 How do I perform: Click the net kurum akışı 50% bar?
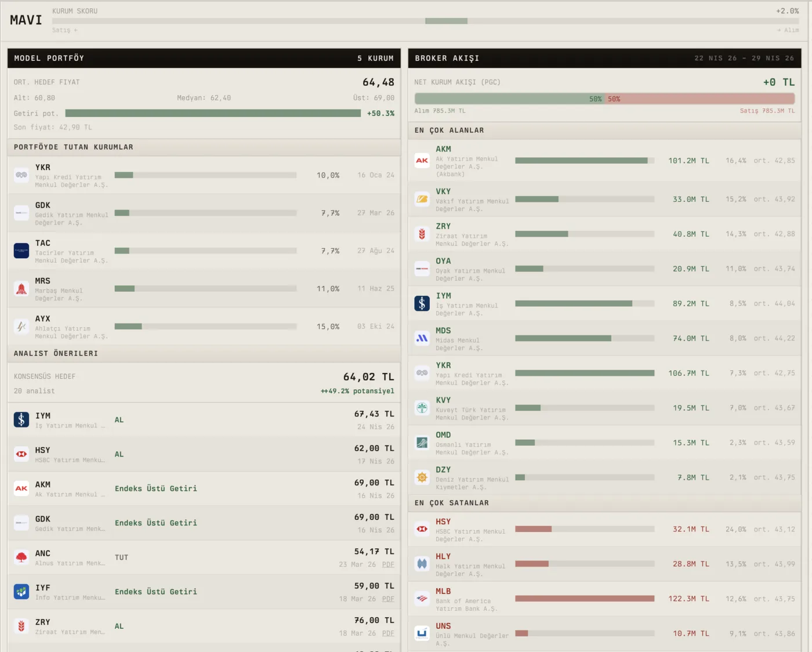pyautogui.click(x=605, y=99)
